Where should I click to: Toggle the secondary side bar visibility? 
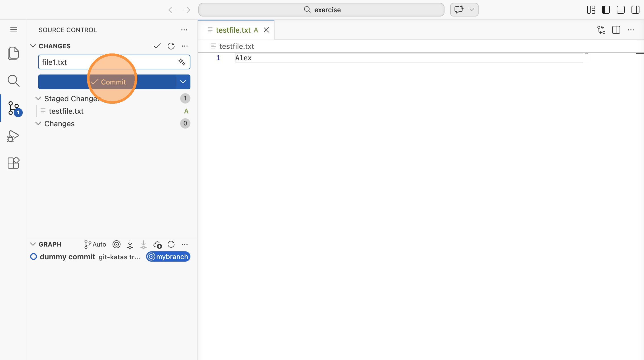click(x=635, y=10)
